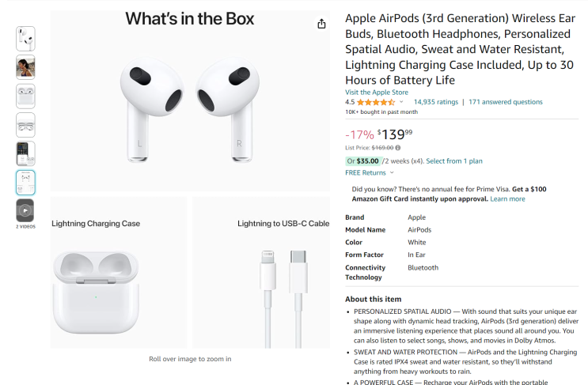Select the iPhone pairing screen thumbnail
This screenshot has height=385, width=588.
click(25, 153)
